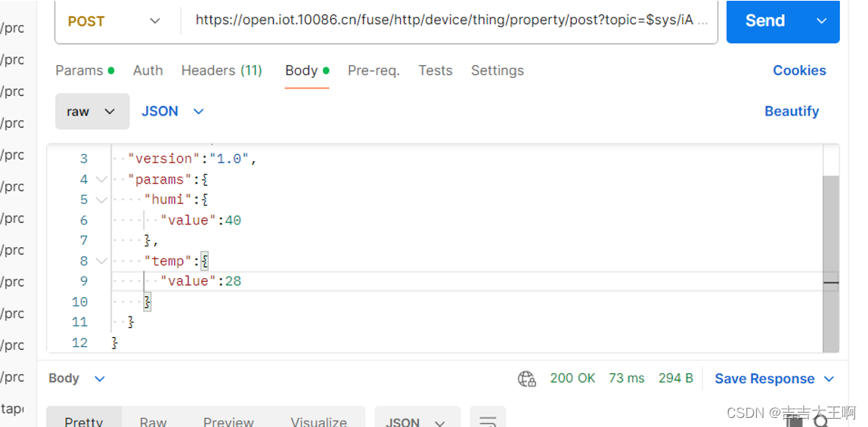Switch to the Headers (11) tab
The height and width of the screenshot is (427, 868).
tap(222, 70)
